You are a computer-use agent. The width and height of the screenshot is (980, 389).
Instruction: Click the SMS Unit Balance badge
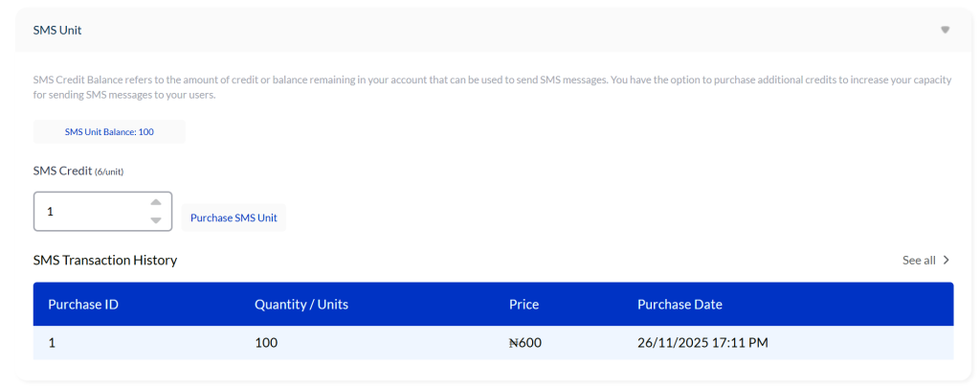109,131
